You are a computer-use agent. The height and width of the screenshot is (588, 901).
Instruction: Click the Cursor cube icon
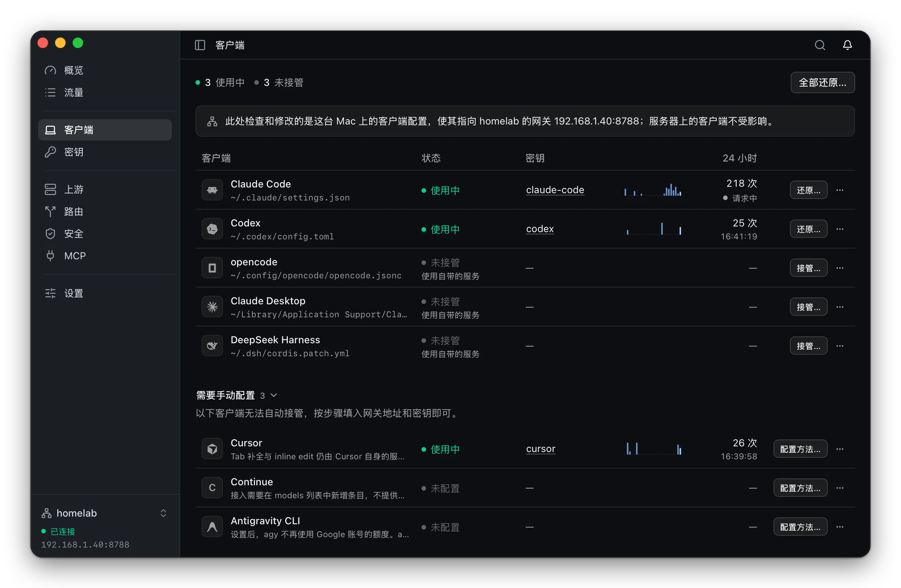(212, 449)
